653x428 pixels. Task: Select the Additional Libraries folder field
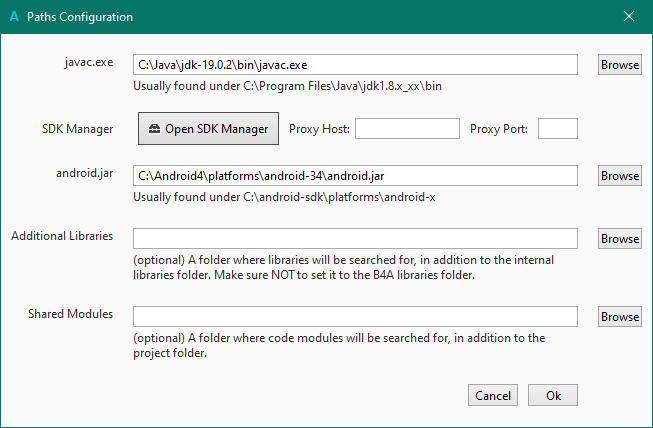coord(355,239)
